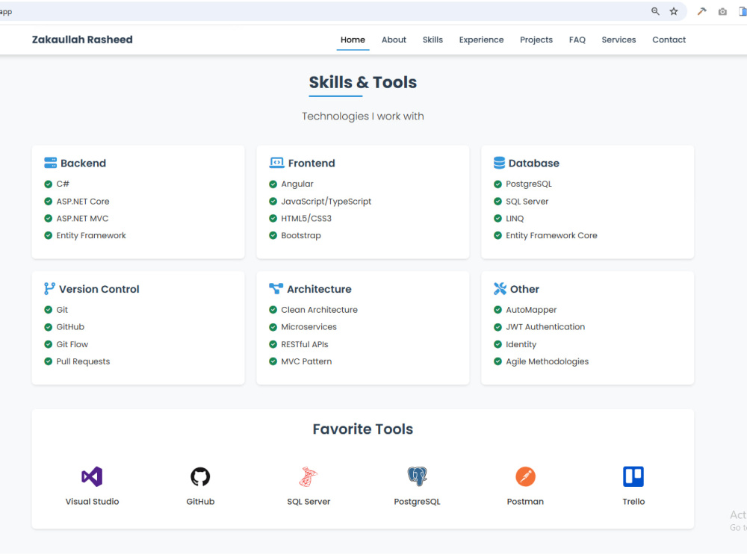This screenshot has height=560, width=747.
Task: Click the Visual Studio logo icon
Action: tap(92, 476)
